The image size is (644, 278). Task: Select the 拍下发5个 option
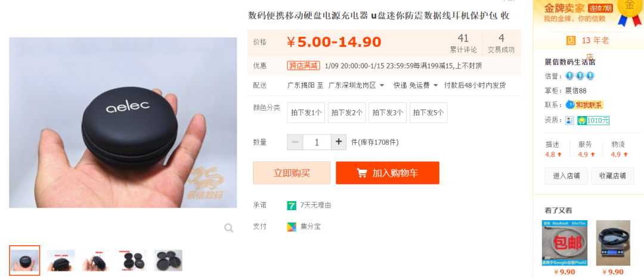coord(428,113)
